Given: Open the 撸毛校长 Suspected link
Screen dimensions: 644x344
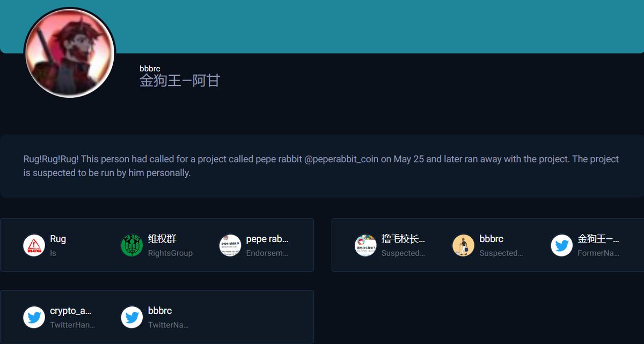Looking at the screenshot, I should [403, 239].
